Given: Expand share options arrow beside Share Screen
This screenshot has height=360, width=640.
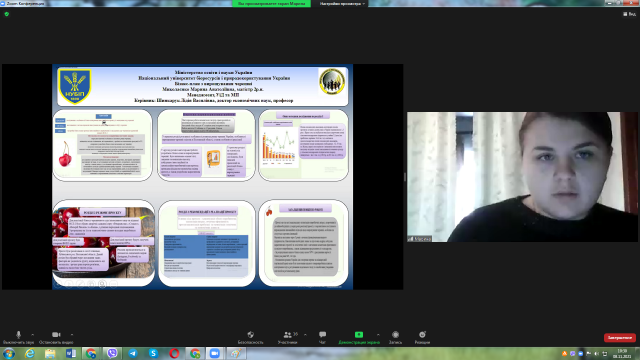Looking at the screenshot, I should pos(378,335).
